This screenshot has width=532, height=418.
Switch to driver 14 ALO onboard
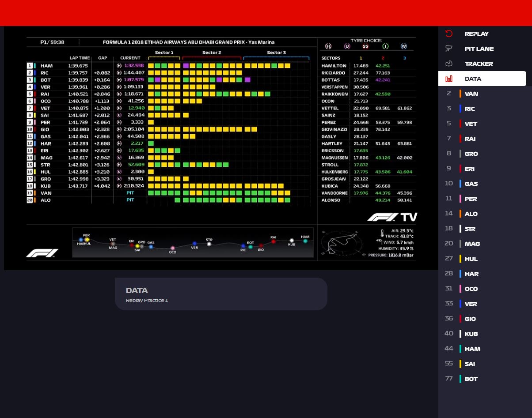(x=485, y=214)
